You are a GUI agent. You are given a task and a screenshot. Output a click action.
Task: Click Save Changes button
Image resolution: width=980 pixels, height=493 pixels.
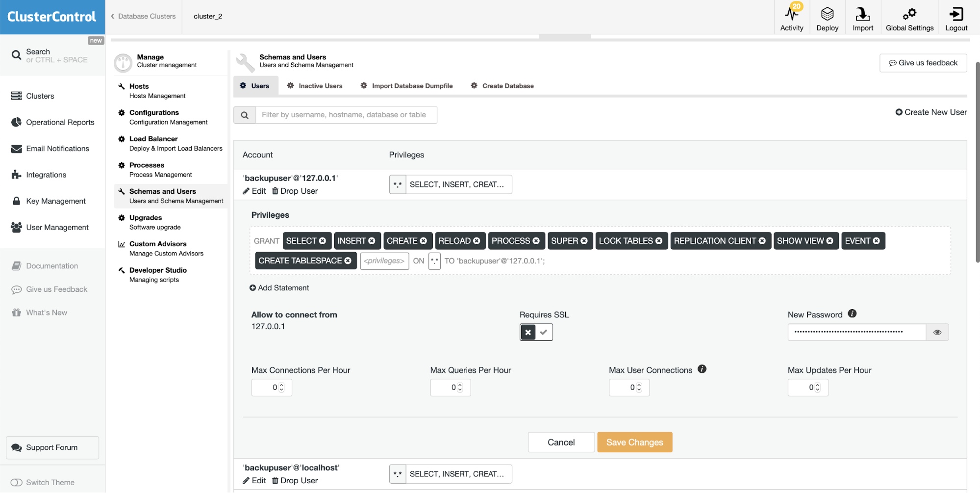coord(634,442)
